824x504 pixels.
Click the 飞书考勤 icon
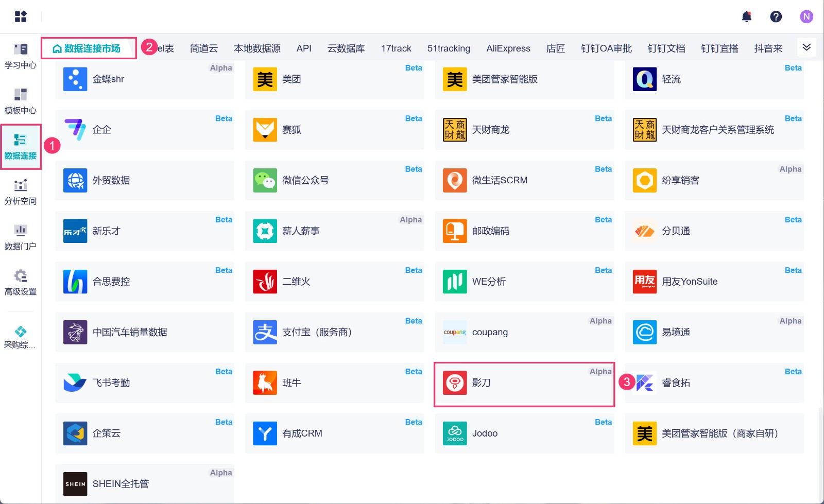75,383
